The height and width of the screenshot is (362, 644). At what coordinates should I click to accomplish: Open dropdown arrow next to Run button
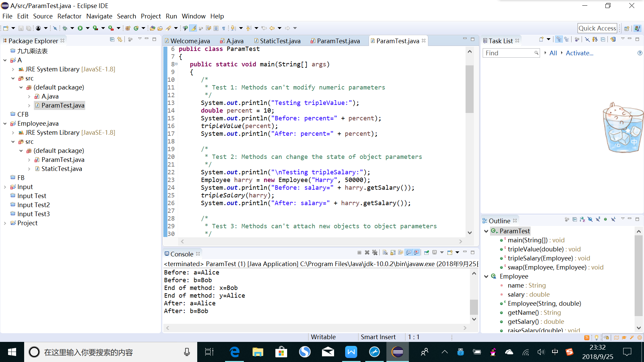click(x=88, y=28)
